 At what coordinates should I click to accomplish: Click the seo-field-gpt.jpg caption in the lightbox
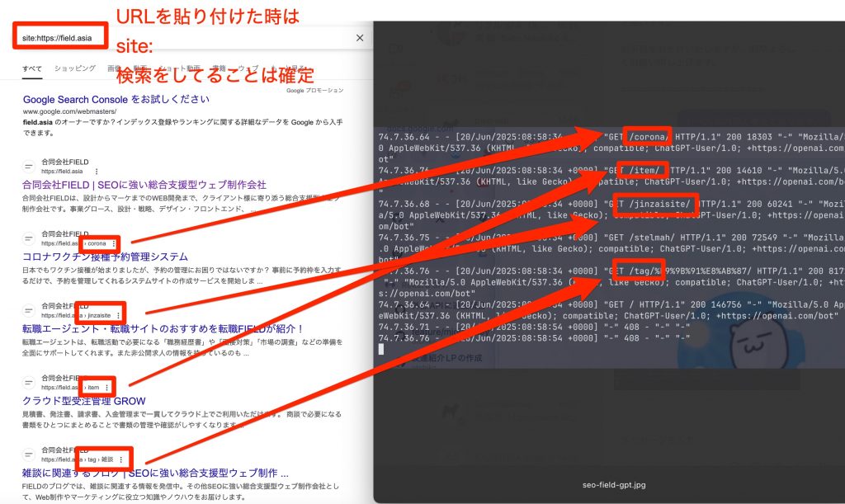pyautogui.click(x=614, y=485)
